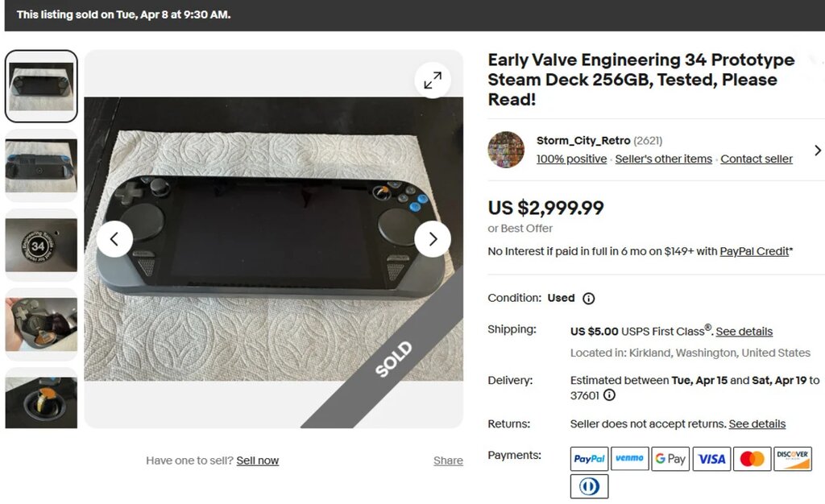The height and width of the screenshot is (504, 825).
Task: Click the Google Pay payment icon
Action: (670, 459)
